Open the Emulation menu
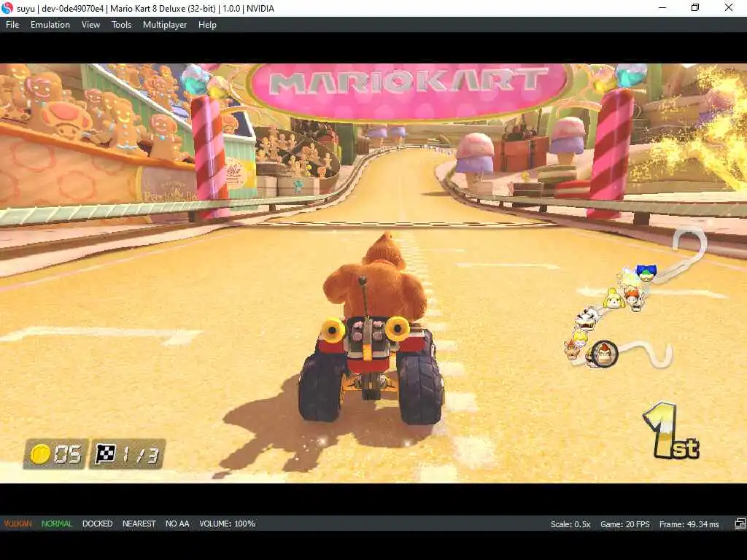Viewport: 747px width, 560px height. coord(50,25)
